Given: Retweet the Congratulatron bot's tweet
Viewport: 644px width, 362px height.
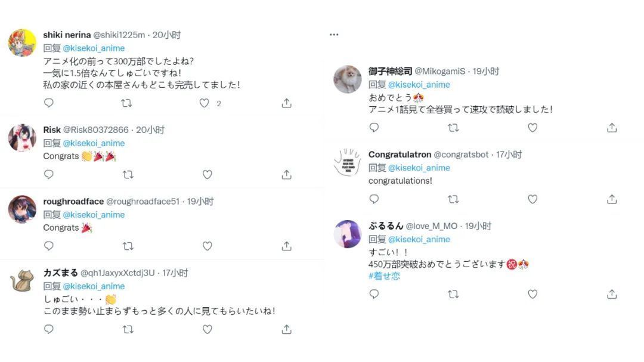Looking at the screenshot, I should pyautogui.click(x=453, y=199).
